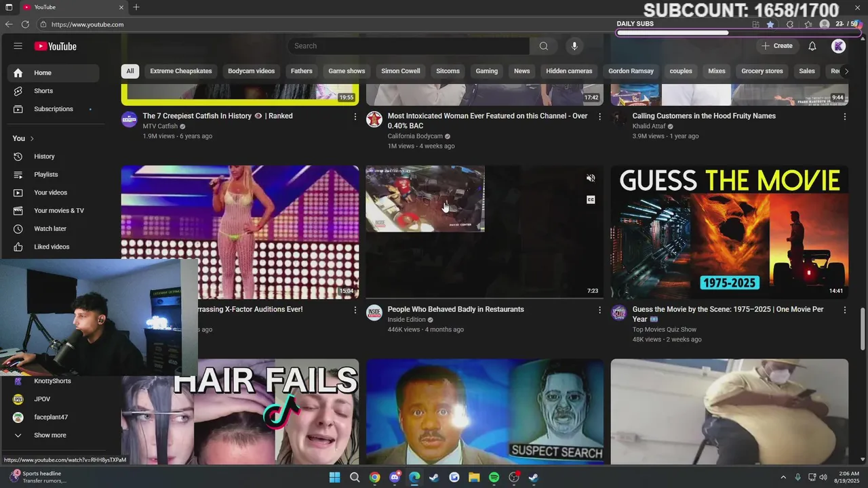Screen dimensions: 868x488
Task: Open MTV Catfish channel link
Action: pos(160,126)
